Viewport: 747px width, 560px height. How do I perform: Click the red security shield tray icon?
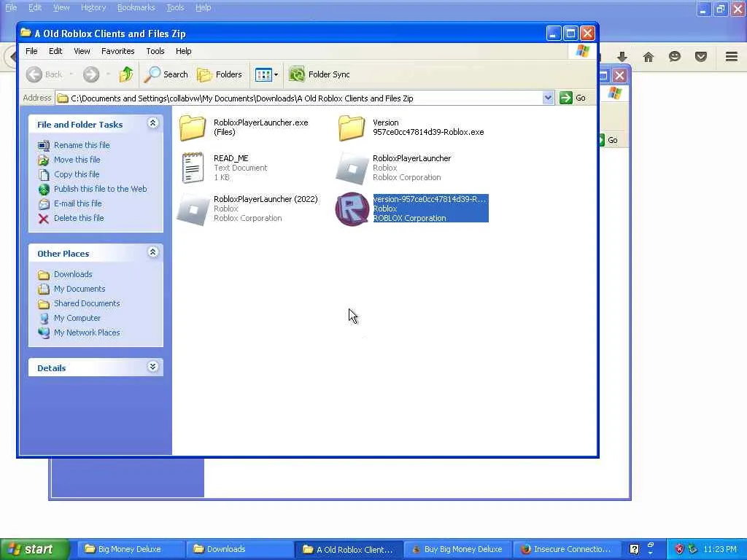[x=679, y=549]
